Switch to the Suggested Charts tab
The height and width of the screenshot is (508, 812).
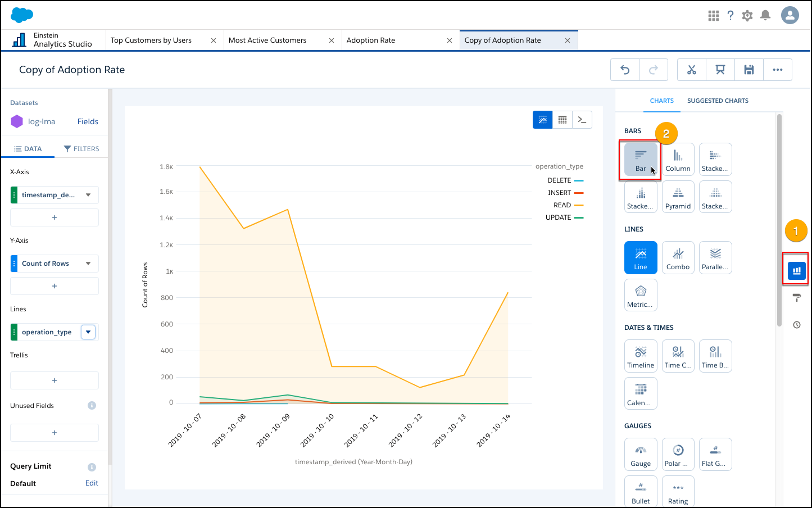[718, 101]
